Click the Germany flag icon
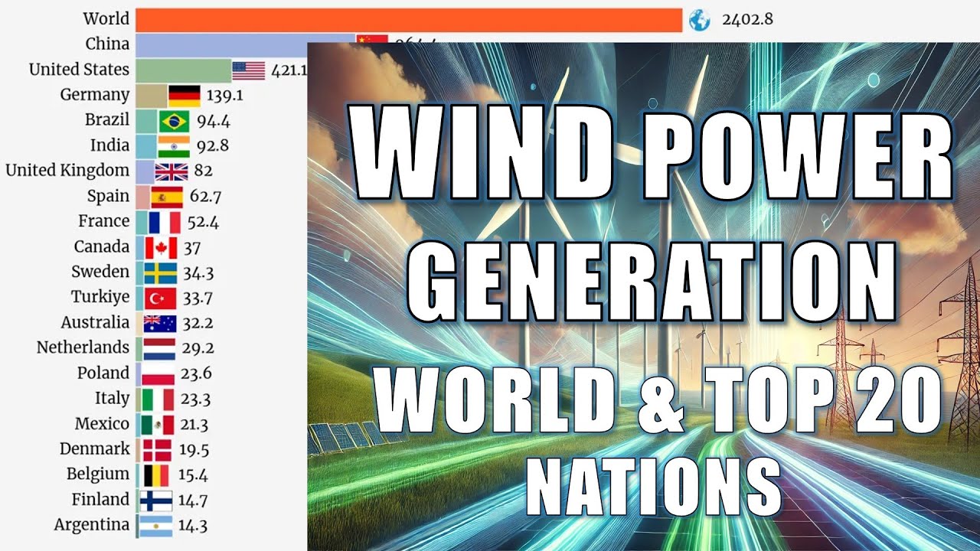The image size is (980, 551). (184, 95)
